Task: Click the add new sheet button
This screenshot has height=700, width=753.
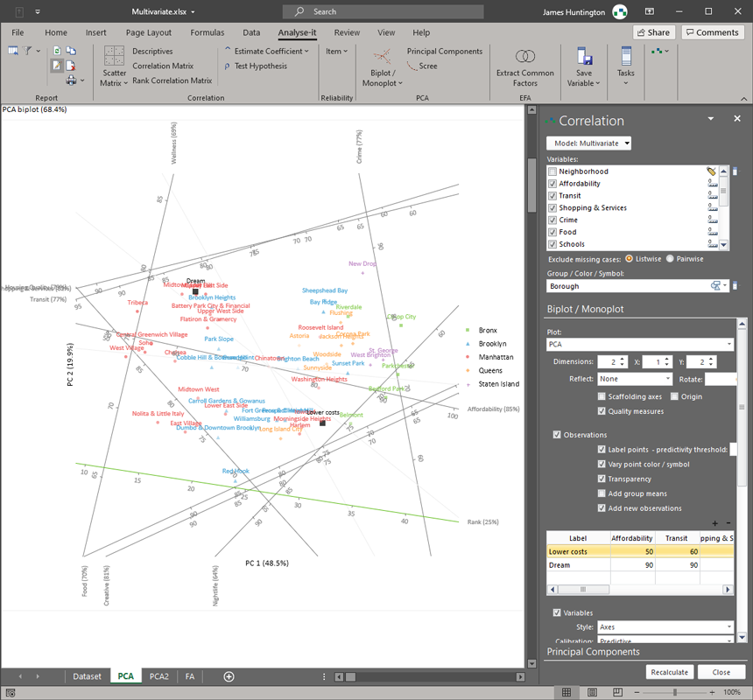Action: coord(229,676)
